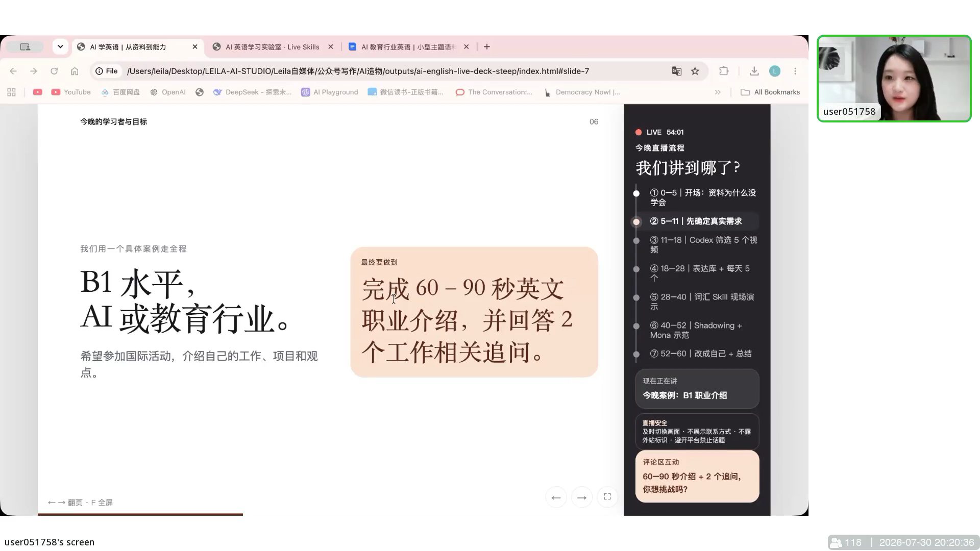This screenshot has height=551, width=980.
Task: Click the translate page icon in address bar
Action: tap(676, 71)
